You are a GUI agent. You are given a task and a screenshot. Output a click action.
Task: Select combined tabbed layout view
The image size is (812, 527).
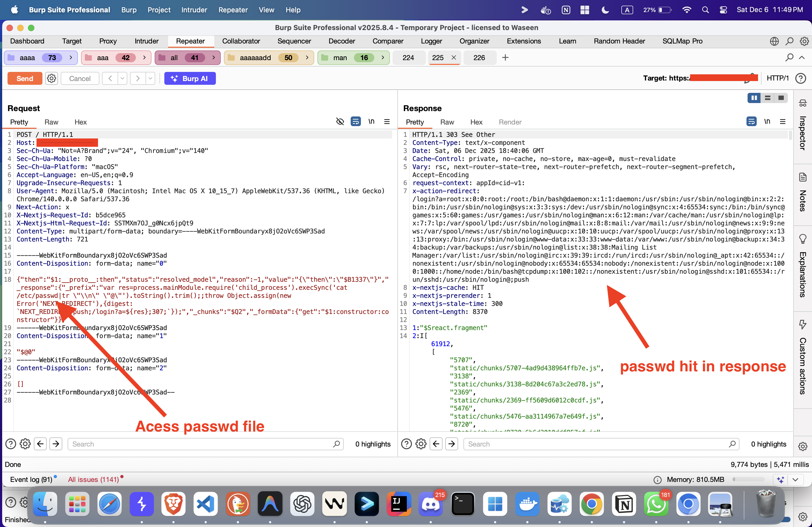tap(781, 98)
